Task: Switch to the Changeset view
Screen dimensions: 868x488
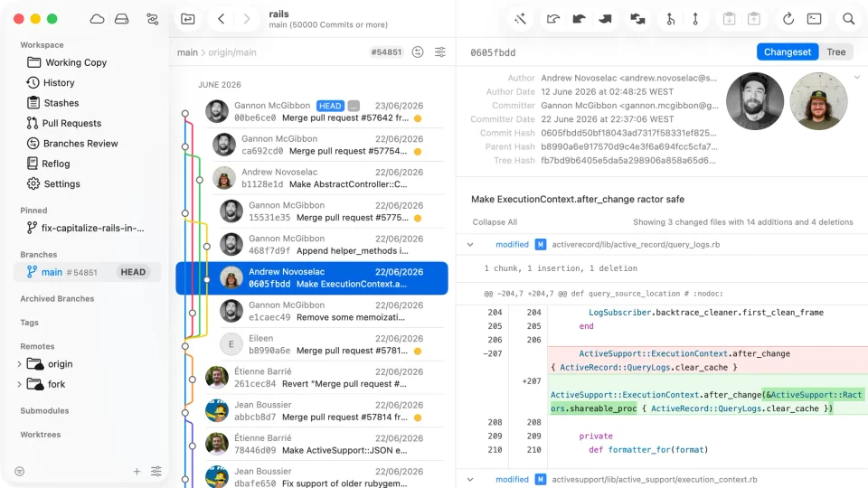Action: pos(788,52)
